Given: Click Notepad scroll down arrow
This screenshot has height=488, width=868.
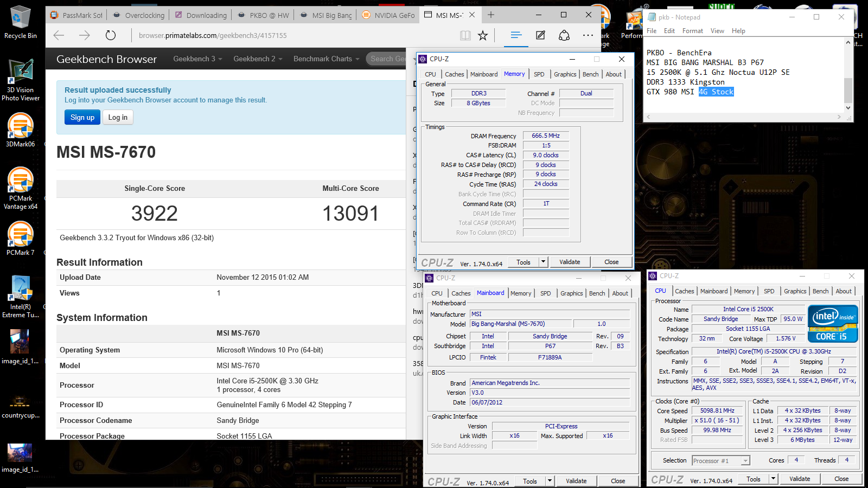Looking at the screenshot, I should tap(848, 107).
